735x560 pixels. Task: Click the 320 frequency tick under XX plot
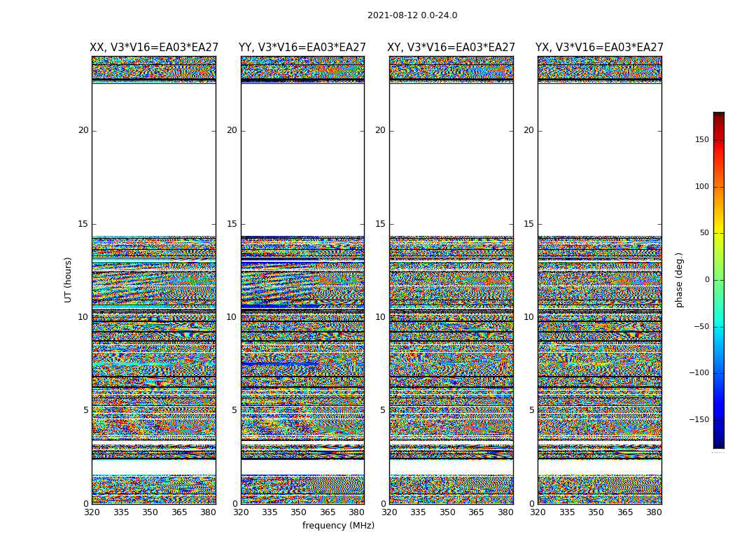92,512
